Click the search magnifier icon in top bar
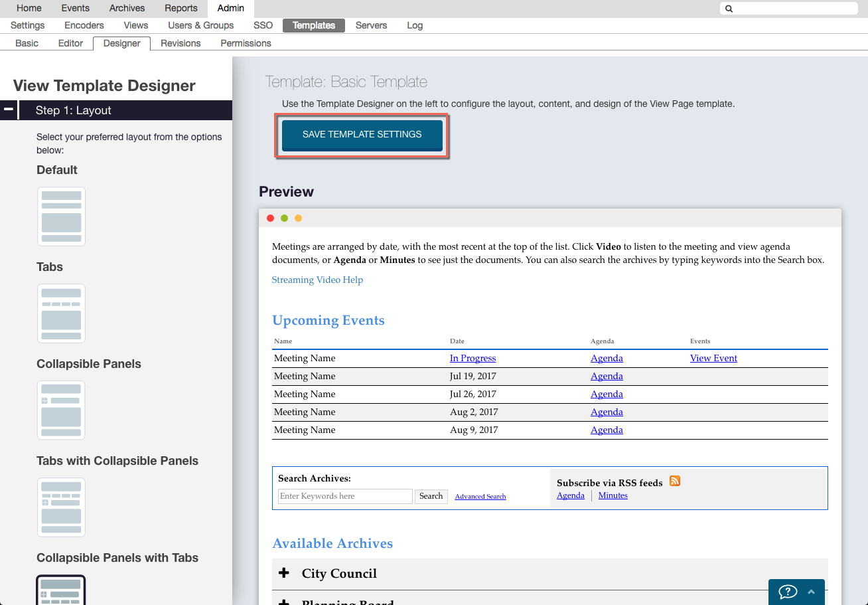The image size is (868, 605). pos(729,9)
